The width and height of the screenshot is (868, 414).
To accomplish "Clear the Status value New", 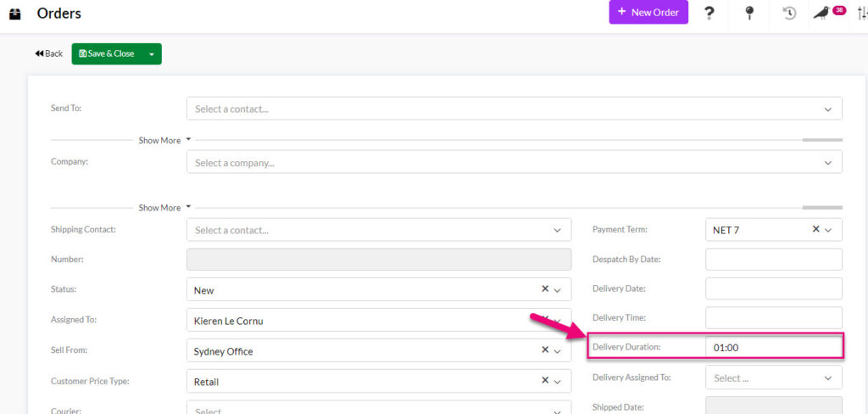I will pyautogui.click(x=545, y=288).
